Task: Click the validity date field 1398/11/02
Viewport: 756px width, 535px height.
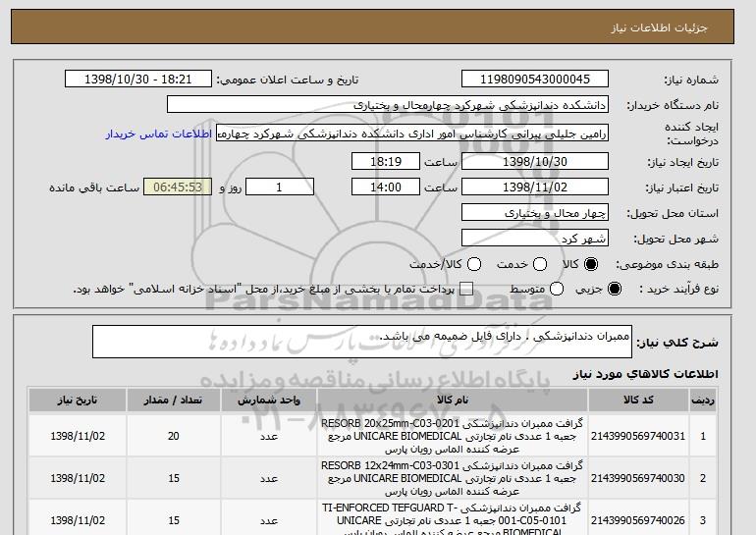Action: pos(535,187)
